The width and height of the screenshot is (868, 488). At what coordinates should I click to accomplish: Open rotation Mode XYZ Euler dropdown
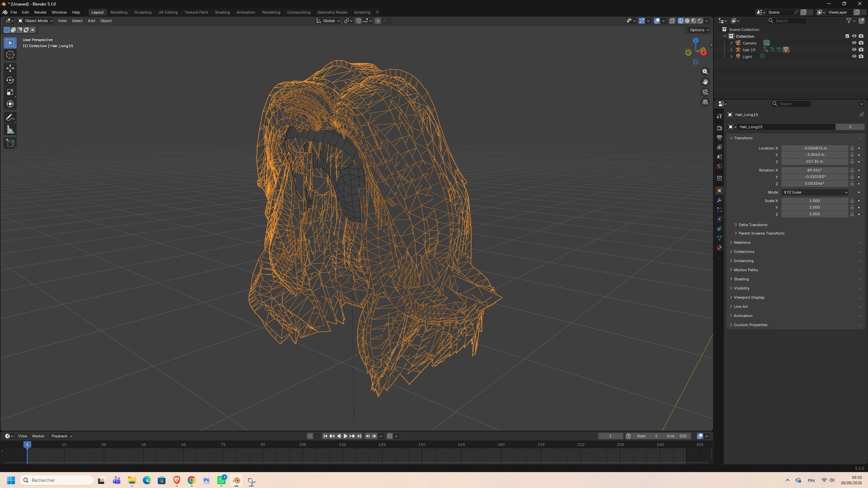coord(815,192)
